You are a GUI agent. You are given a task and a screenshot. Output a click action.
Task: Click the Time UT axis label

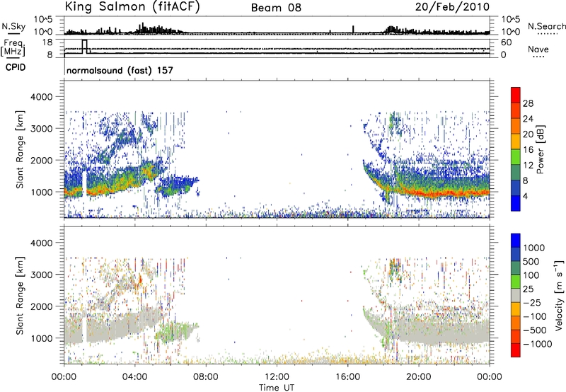tap(277, 388)
